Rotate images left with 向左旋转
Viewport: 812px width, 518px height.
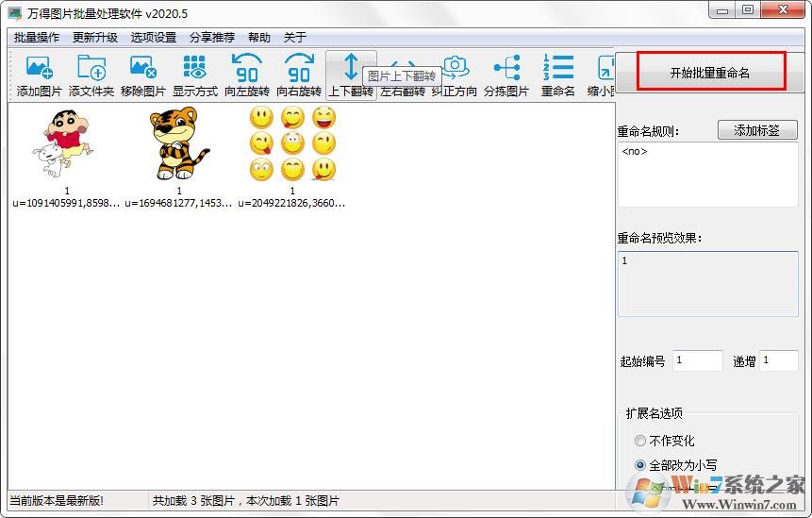click(247, 75)
